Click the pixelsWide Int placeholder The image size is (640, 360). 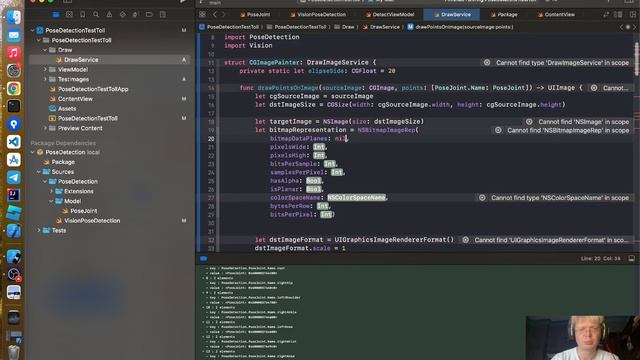pos(319,147)
